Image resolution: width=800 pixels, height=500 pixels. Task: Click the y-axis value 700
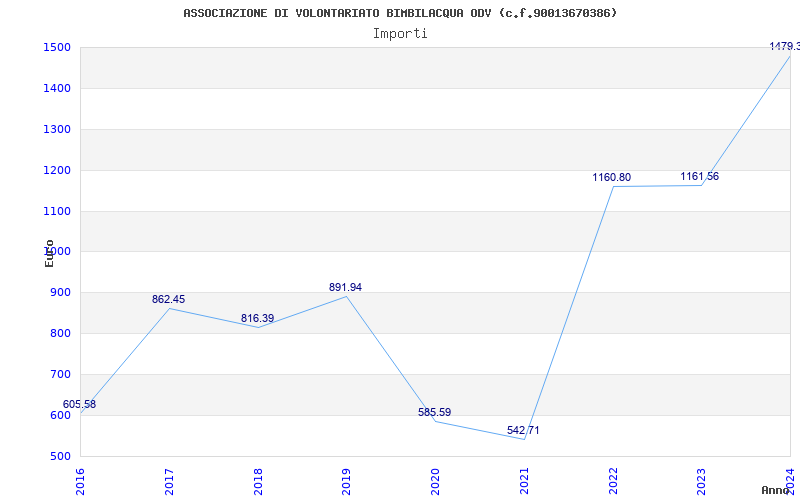[x=61, y=374]
